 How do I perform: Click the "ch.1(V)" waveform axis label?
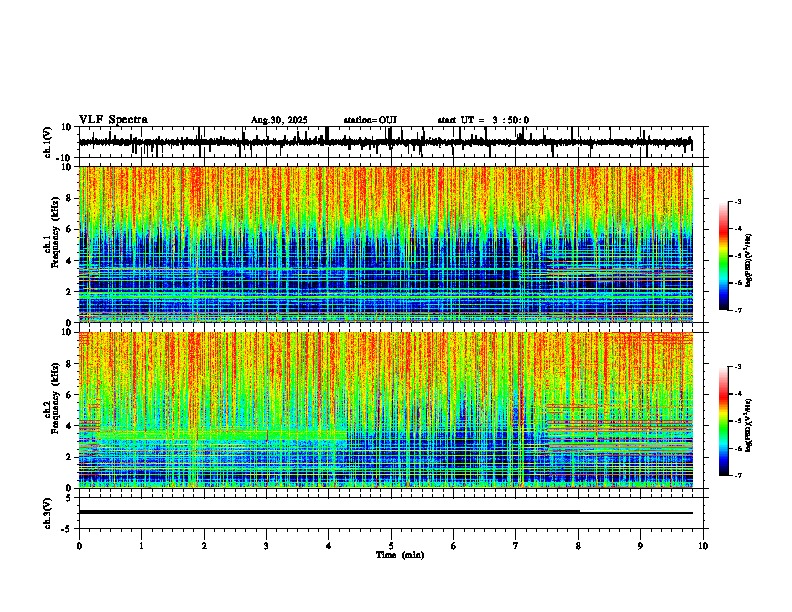point(49,142)
